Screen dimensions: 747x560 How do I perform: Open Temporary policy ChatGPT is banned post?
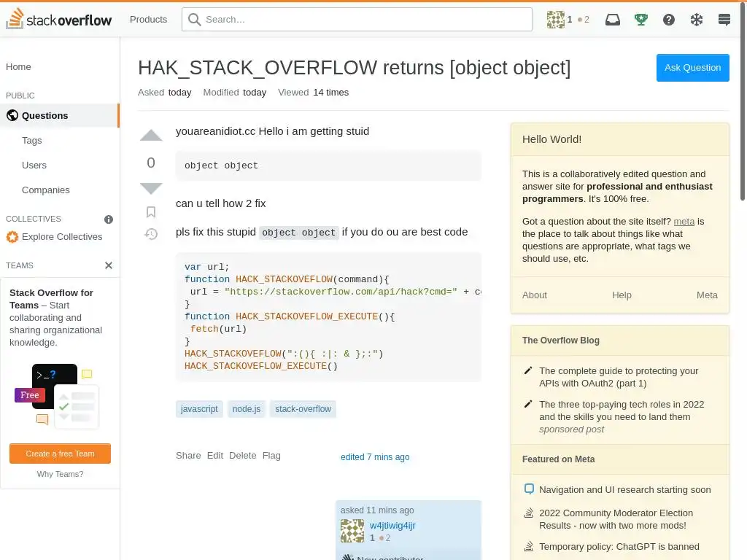click(619, 546)
